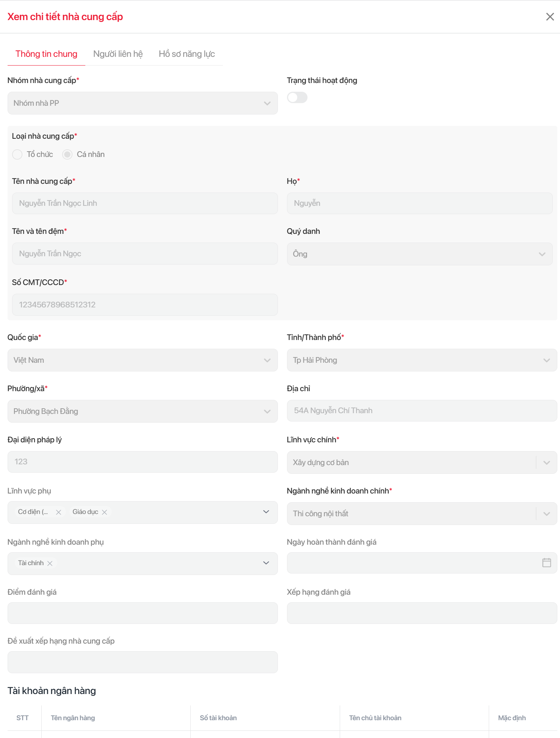Viewport: 560px width, 738px height.
Task: Remove the 'Giáo dục' tag
Action: click(105, 512)
